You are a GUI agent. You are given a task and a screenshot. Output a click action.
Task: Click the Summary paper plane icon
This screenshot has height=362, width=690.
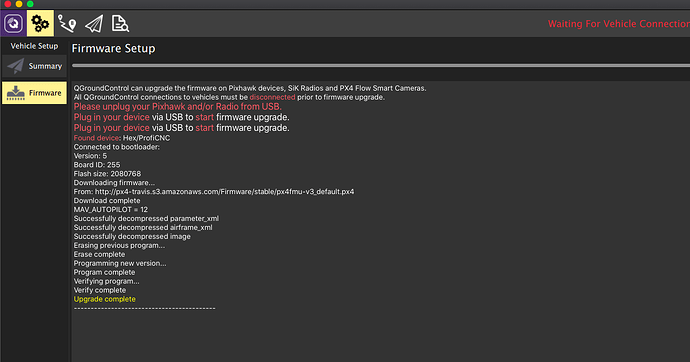(16, 66)
